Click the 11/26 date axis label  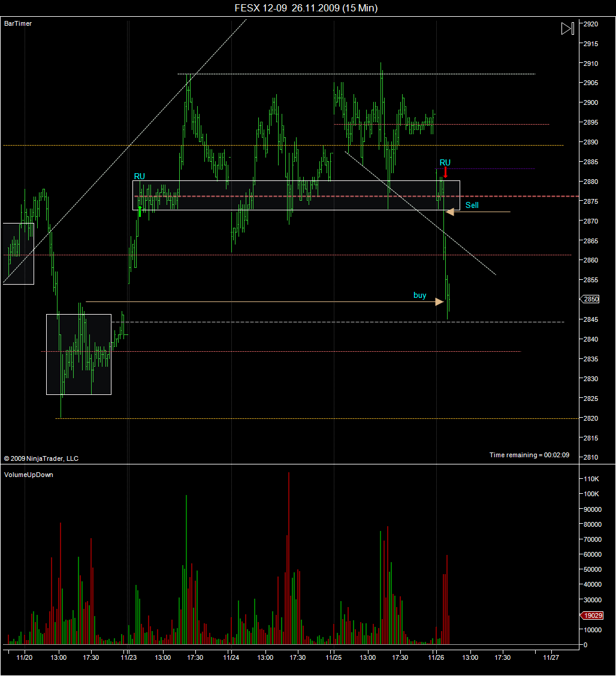click(436, 657)
